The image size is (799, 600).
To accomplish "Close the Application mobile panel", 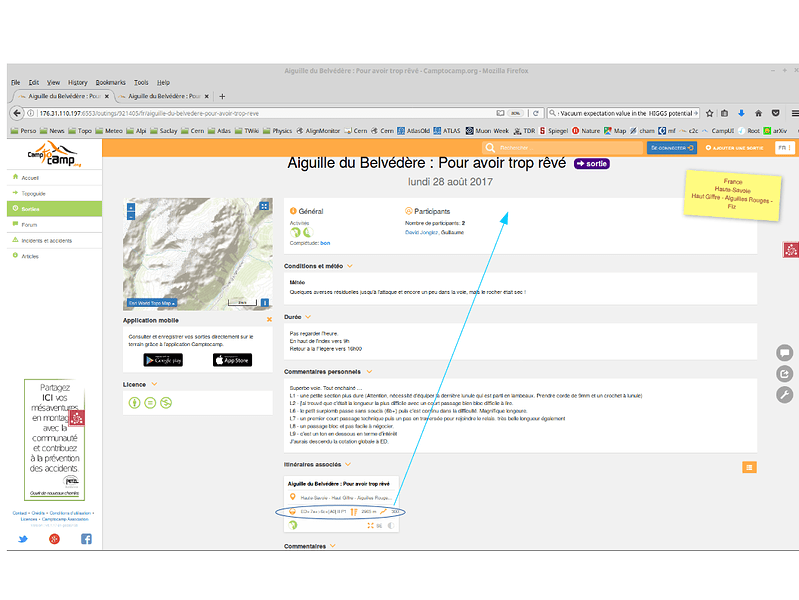I will coord(269,320).
